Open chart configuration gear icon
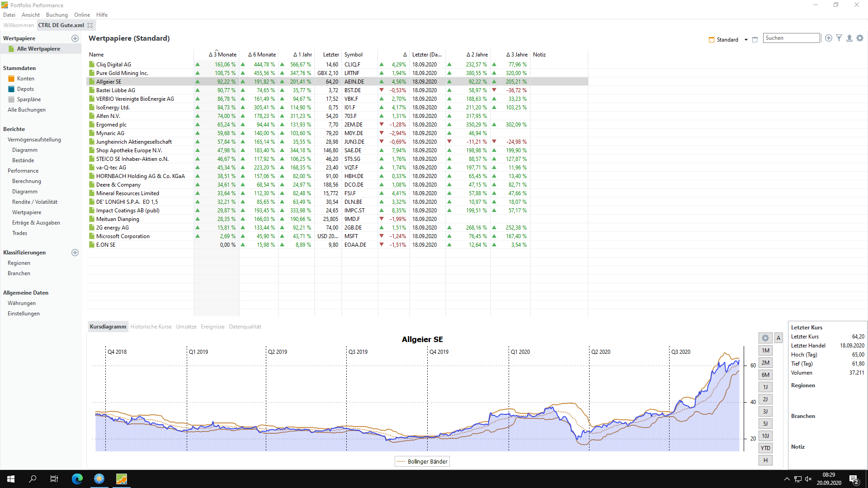This screenshot has height=488, width=868. tap(765, 338)
